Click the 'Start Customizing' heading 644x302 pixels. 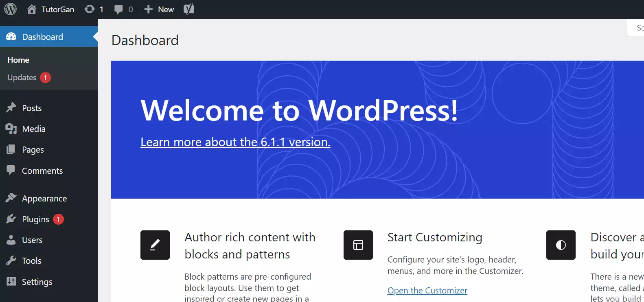tap(435, 237)
